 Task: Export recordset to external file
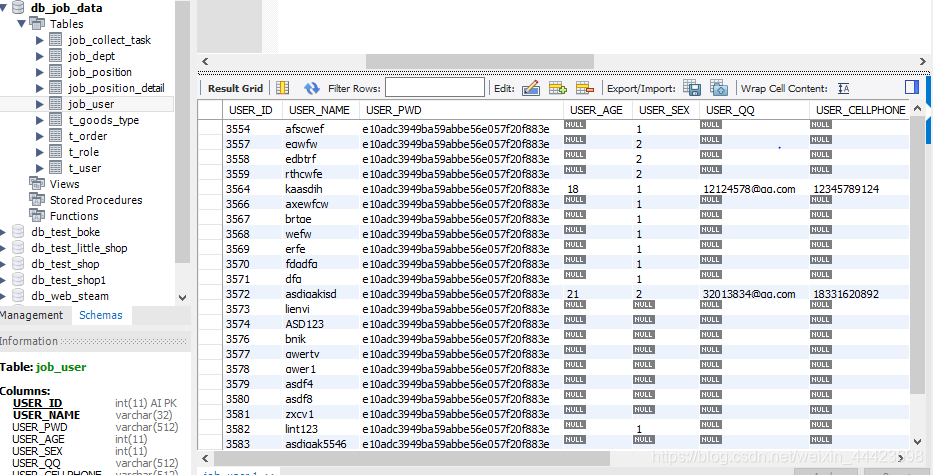click(691, 88)
